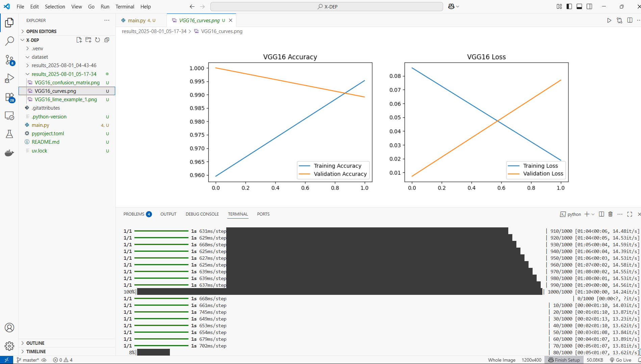Screen dimensions: 641x364
Task: Toggle the bottom Panel visibility
Action: click(x=579, y=6)
